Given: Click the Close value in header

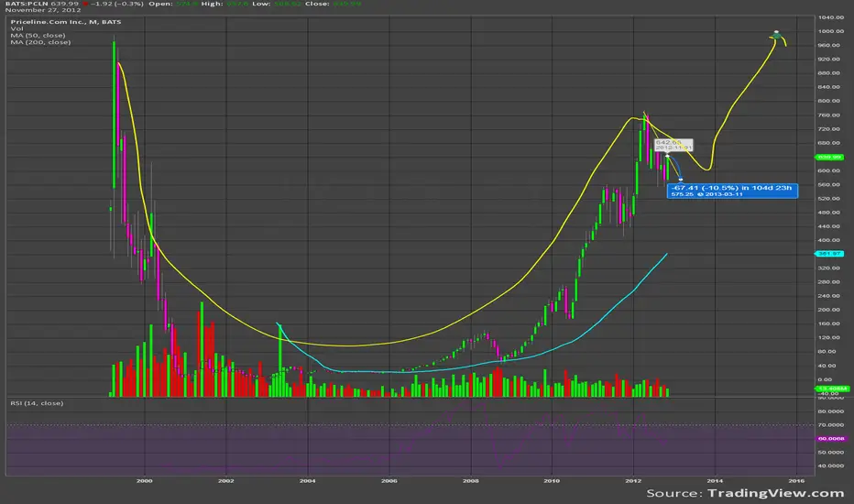Looking at the screenshot, I should (x=345, y=4).
